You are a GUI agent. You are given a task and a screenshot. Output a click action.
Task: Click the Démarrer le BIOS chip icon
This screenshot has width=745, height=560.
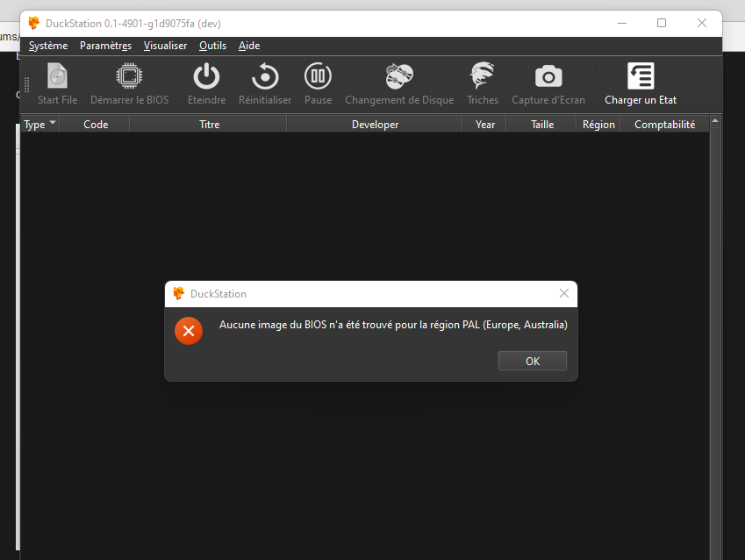pos(129,76)
